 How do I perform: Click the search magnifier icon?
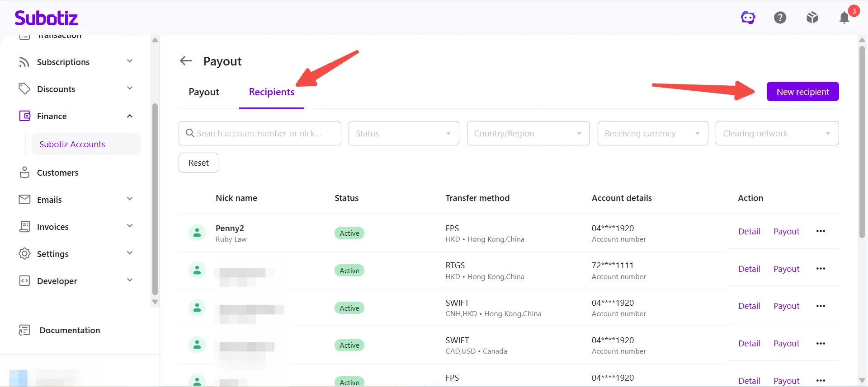(190, 133)
